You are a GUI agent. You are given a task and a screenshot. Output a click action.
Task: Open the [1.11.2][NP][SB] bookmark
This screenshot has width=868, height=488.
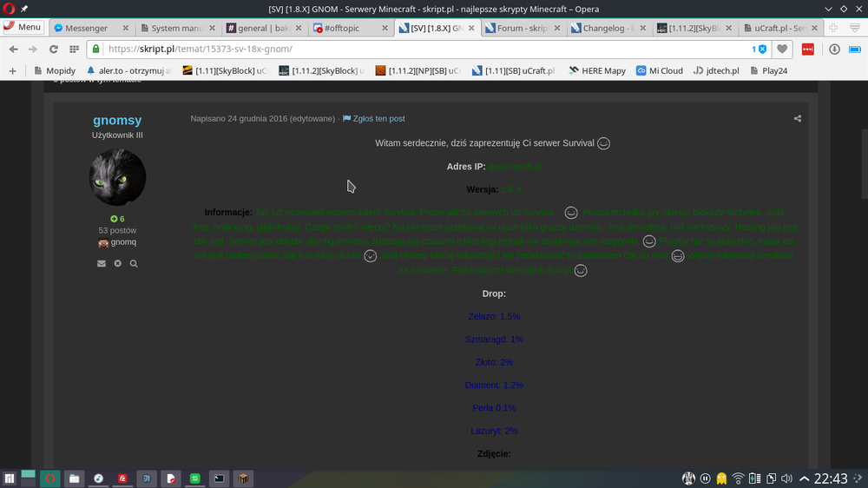(x=418, y=71)
